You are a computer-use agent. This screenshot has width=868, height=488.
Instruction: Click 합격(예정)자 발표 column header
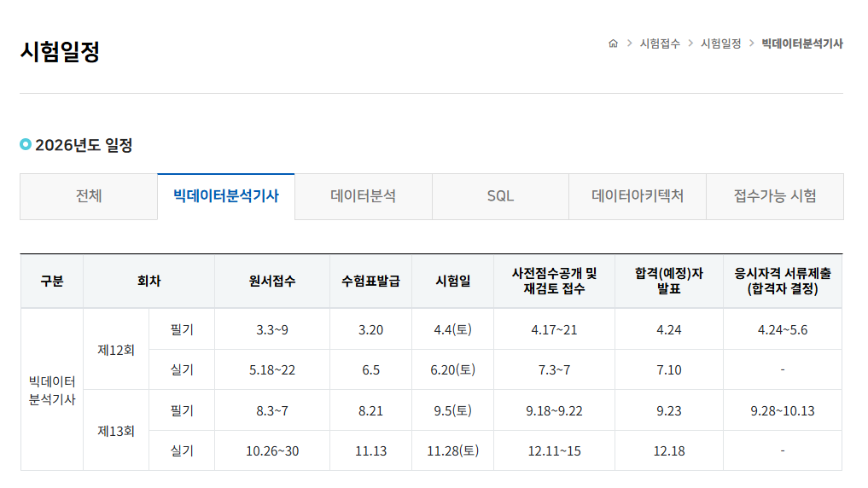(x=669, y=281)
